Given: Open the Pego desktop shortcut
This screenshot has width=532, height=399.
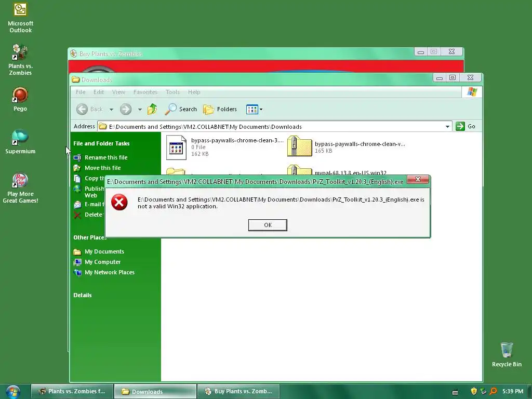Looking at the screenshot, I should pyautogui.click(x=20, y=99).
